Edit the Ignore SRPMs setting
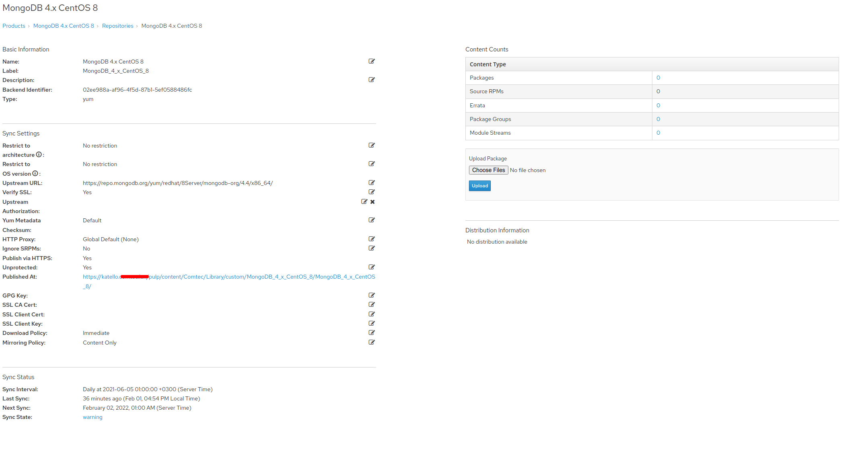The image size is (868, 468). (x=372, y=248)
